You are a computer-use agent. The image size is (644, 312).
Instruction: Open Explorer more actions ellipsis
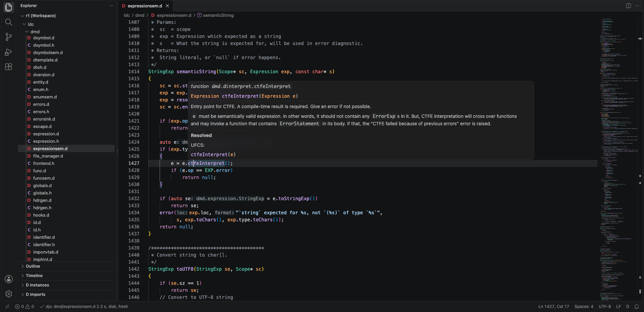[x=111, y=6]
